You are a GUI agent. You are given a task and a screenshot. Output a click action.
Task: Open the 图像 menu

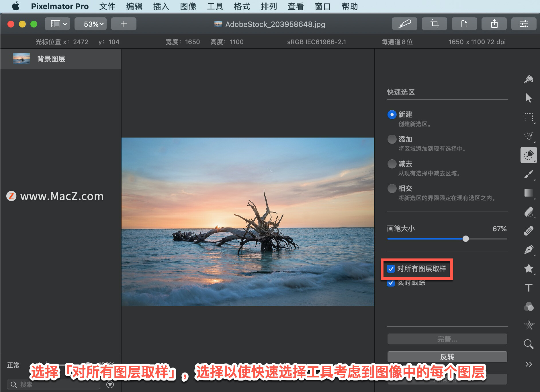pos(188,6)
